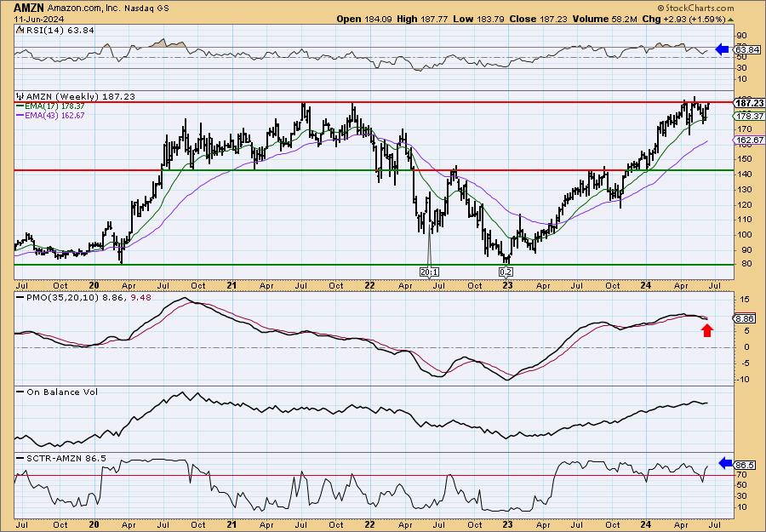Click the On Balance Vol indicator label
766x532 pixels.
(62, 392)
